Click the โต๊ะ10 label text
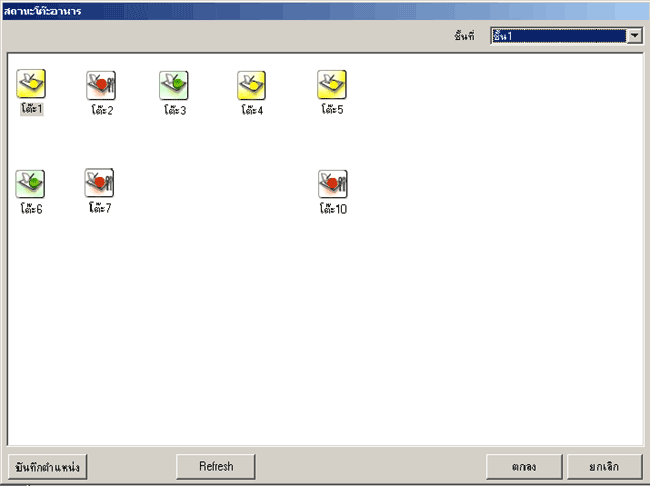Viewport: 650px width, 486px height. 333,208
